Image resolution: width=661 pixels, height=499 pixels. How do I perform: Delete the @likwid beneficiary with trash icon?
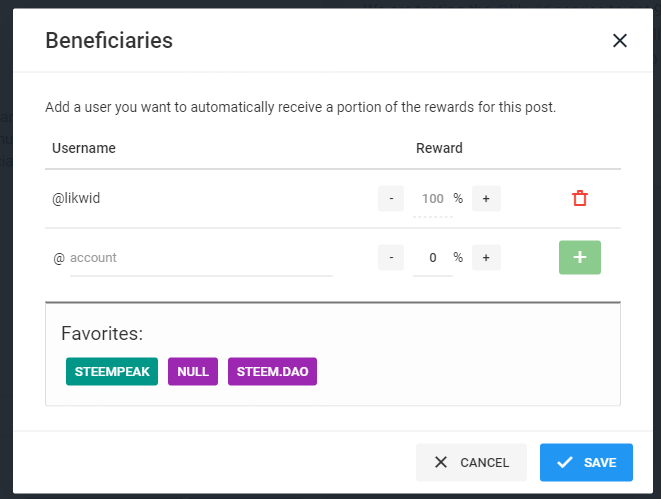click(580, 198)
